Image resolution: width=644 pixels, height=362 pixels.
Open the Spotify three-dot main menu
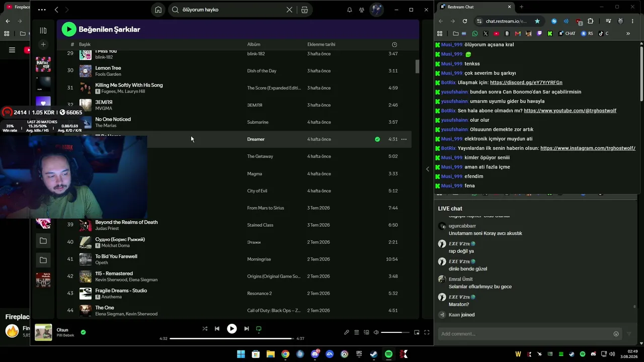click(42, 10)
